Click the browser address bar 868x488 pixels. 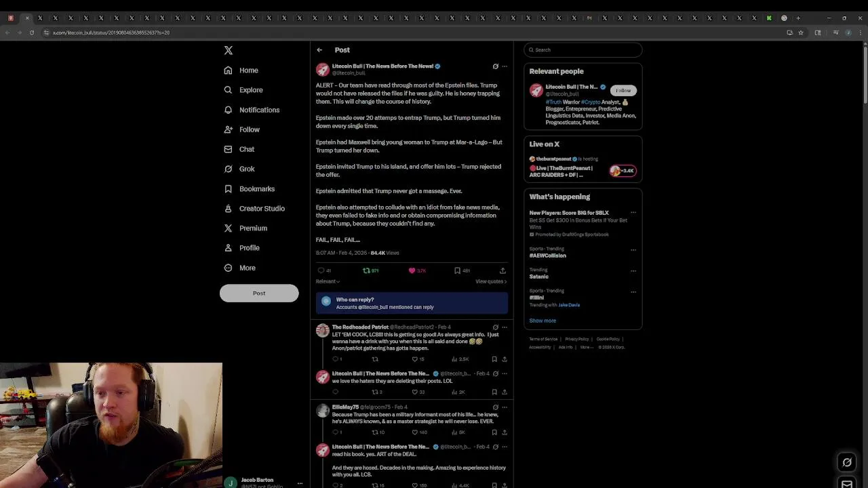coord(407,33)
